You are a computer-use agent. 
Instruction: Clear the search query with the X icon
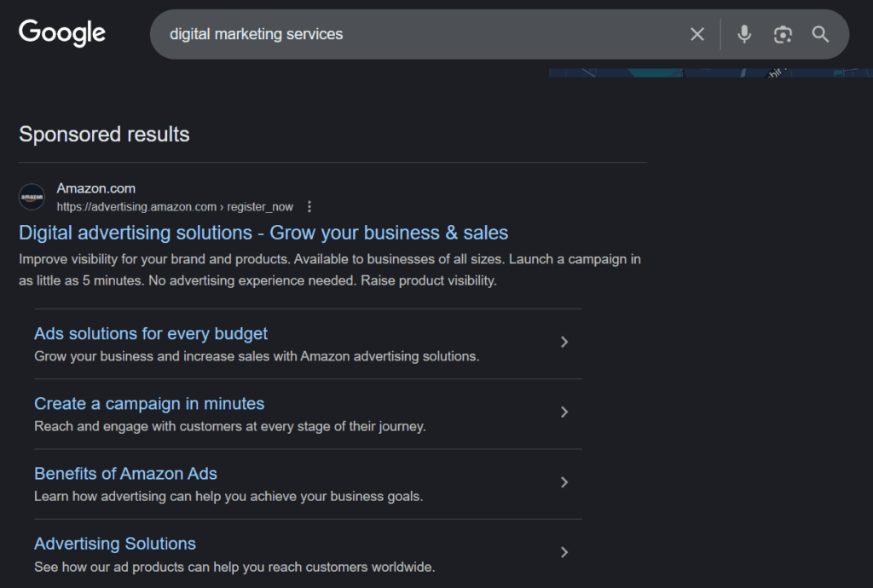point(697,34)
